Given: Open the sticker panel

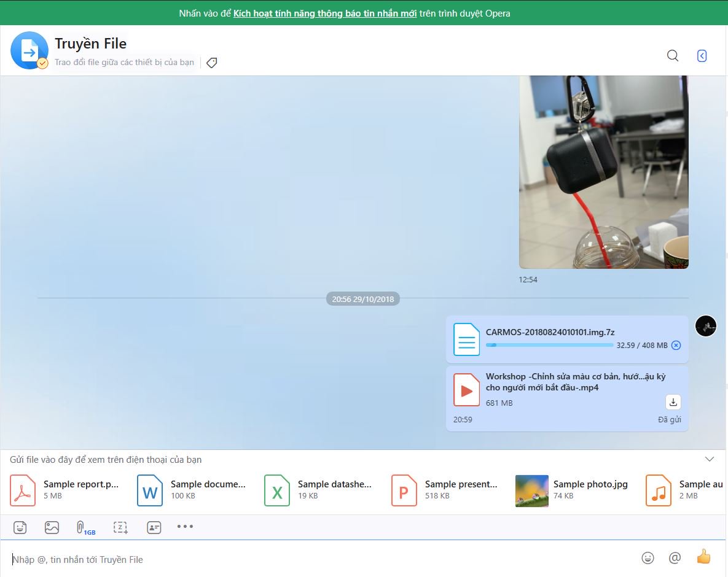Looking at the screenshot, I should 20,527.
